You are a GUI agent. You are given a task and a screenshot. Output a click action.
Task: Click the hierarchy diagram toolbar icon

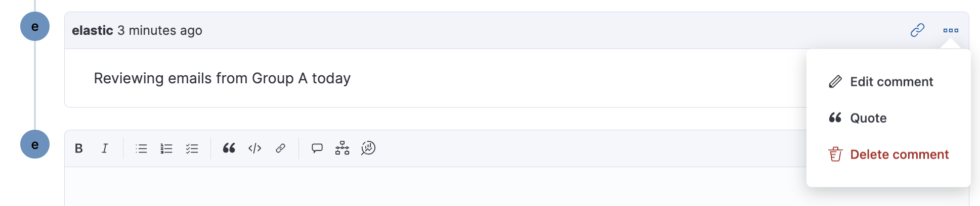click(x=343, y=148)
